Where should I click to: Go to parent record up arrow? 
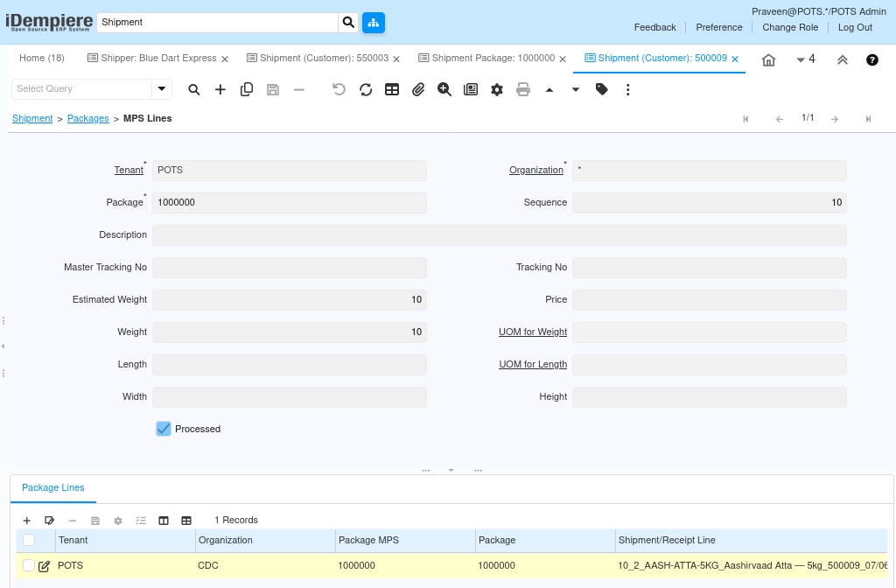point(549,90)
